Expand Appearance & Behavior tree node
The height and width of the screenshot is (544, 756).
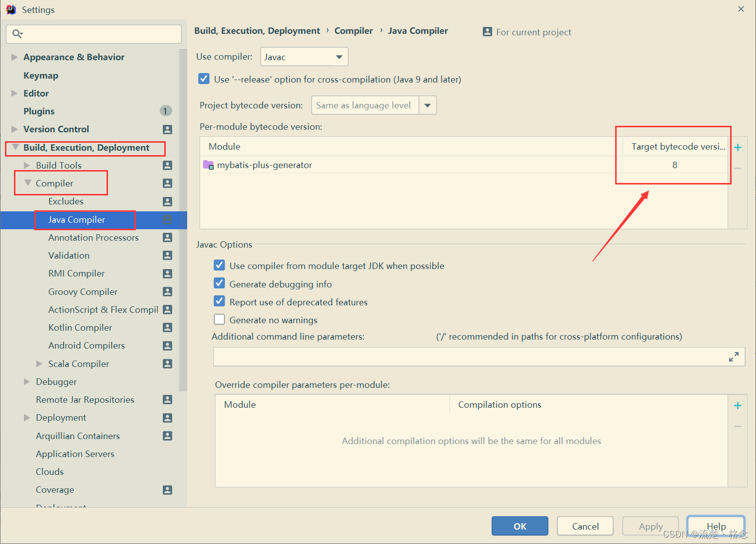14,57
